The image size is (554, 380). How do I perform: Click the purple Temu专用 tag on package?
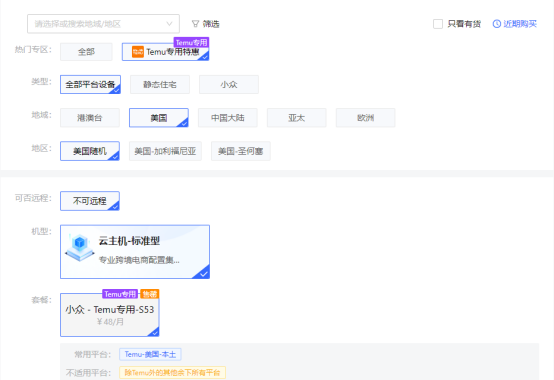pos(120,294)
